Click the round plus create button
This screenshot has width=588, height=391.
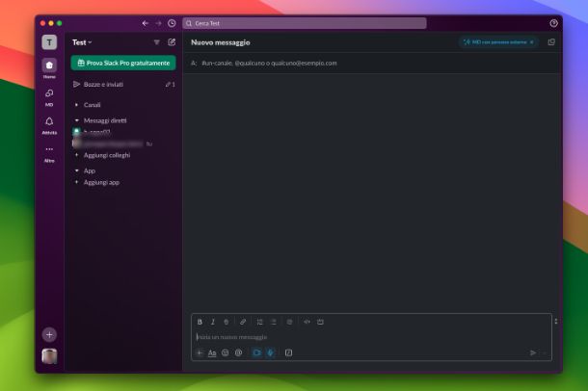[x=49, y=334]
